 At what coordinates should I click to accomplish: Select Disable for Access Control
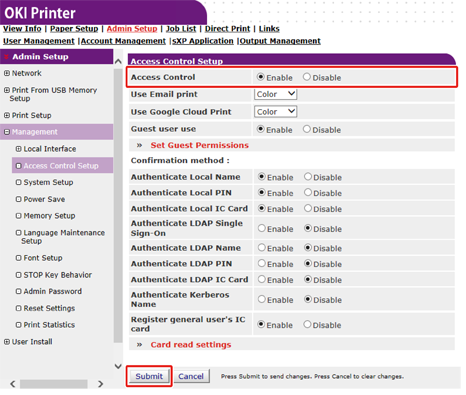307,77
